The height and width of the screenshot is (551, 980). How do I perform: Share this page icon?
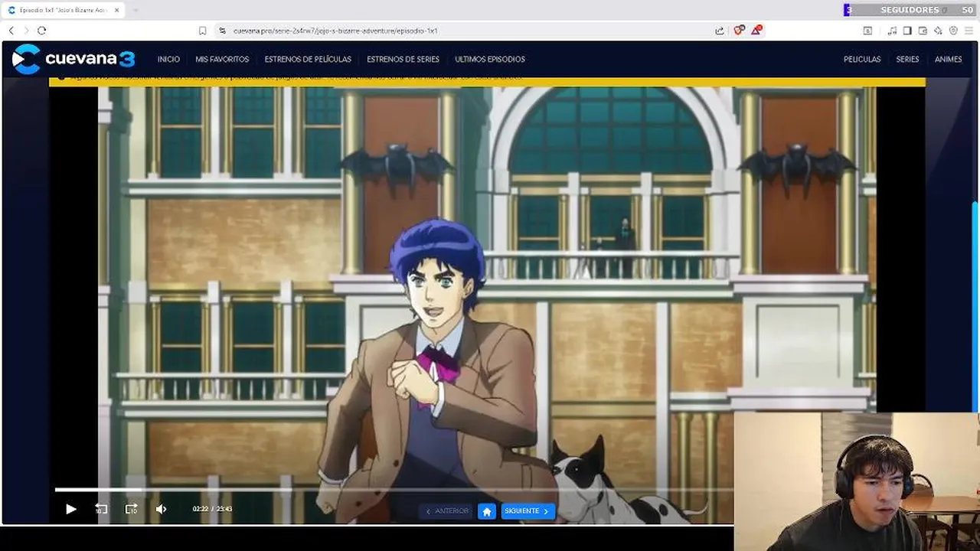720,31
